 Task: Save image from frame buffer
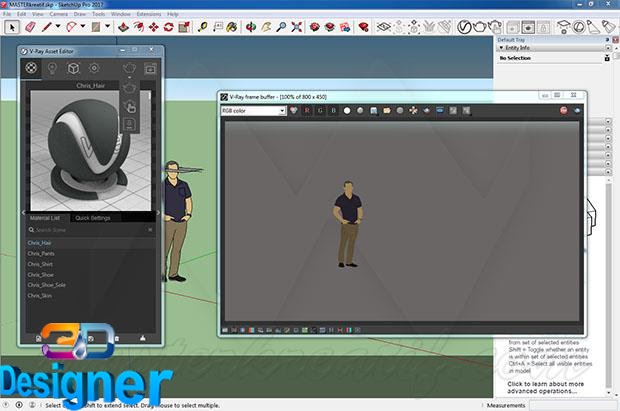point(373,111)
